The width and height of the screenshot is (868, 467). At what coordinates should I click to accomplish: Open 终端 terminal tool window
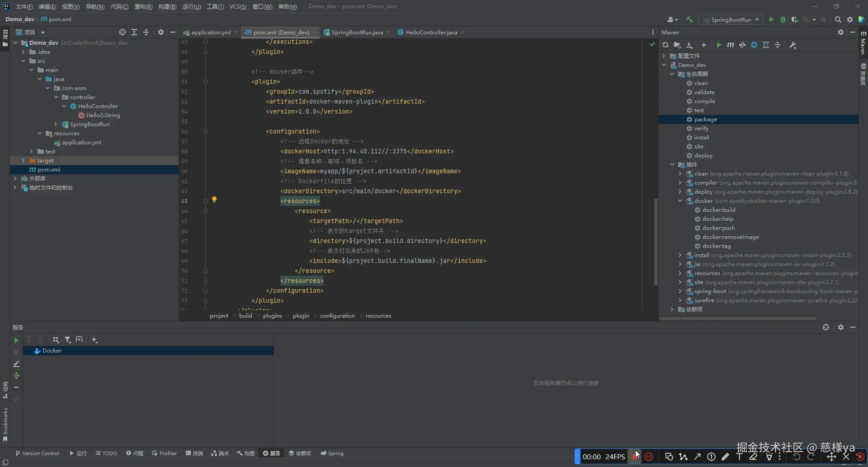click(194, 453)
